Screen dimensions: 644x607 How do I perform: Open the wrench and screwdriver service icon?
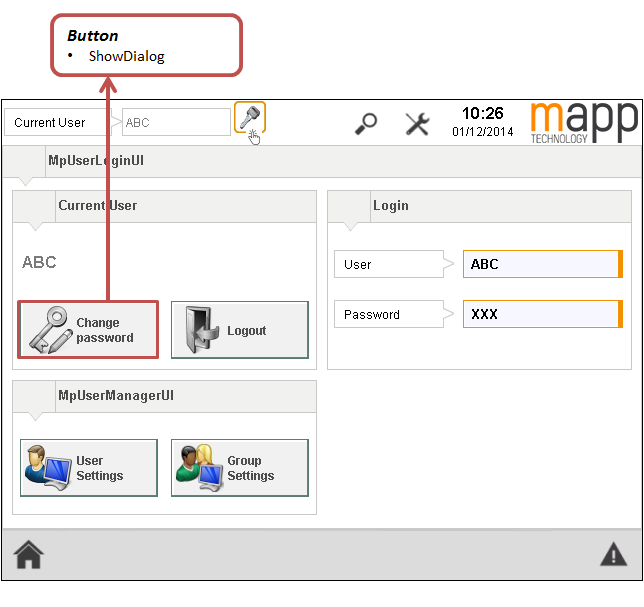[x=417, y=124]
